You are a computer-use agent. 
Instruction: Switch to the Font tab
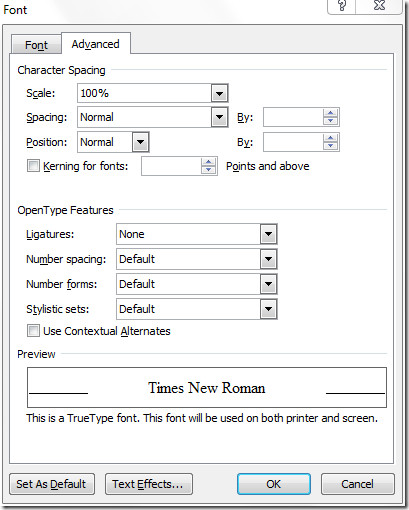coord(36,45)
